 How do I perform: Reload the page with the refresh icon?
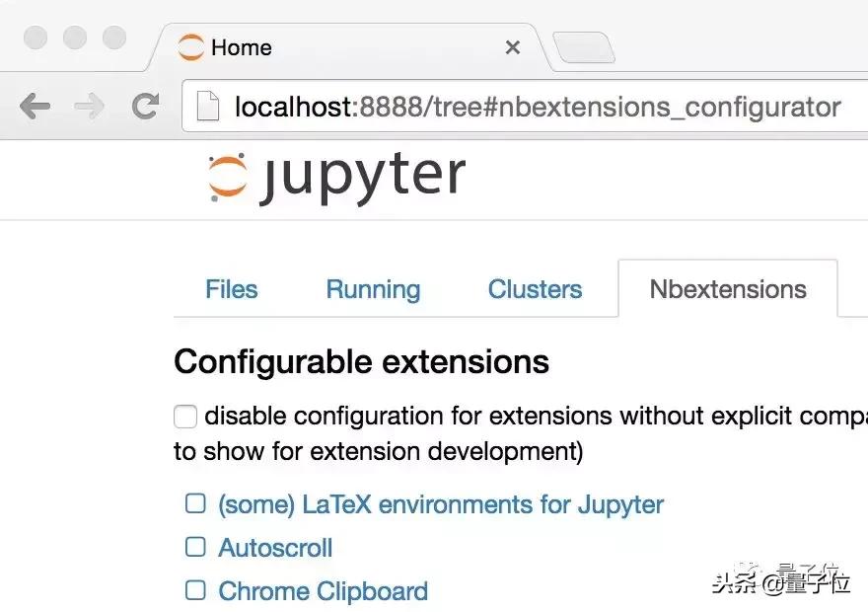click(146, 106)
